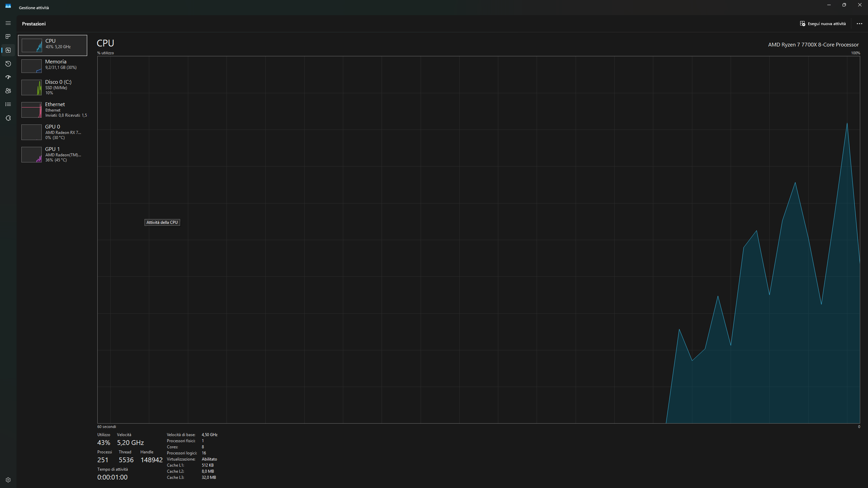Image resolution: width=868 pixels, height=488 pixels.
Task: Click the 32,0 MB Cache L3 value
Action: (x=209, y=477)
